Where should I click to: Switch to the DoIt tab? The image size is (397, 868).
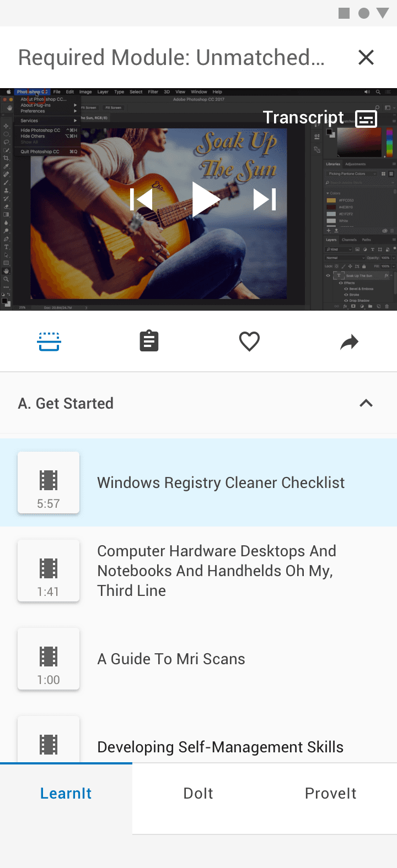pos(198,793)
